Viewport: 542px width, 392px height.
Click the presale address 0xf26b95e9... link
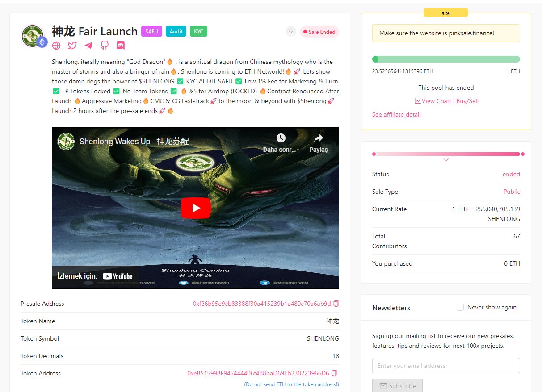click(x=262, y=304)
